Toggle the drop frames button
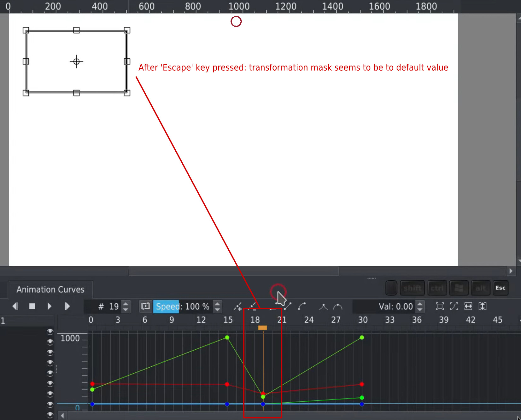This screenshot has width=521, height=420. click(145, 306)
